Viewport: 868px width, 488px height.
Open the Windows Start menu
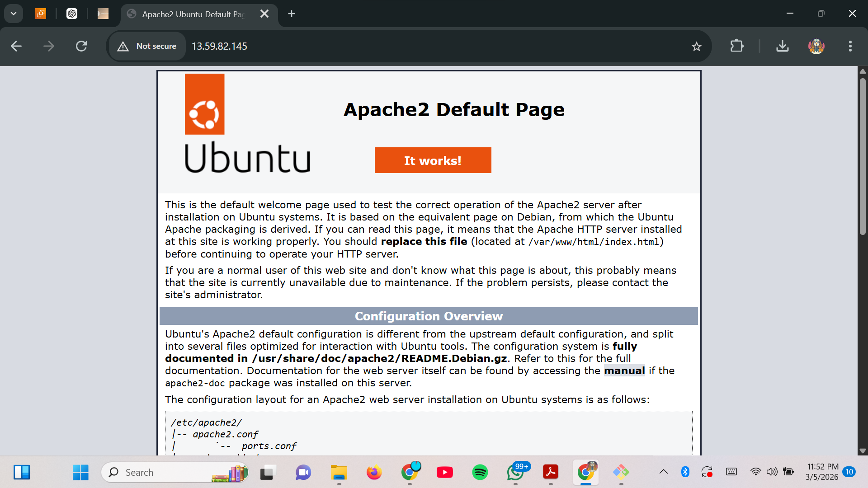(x=80, y=472)
